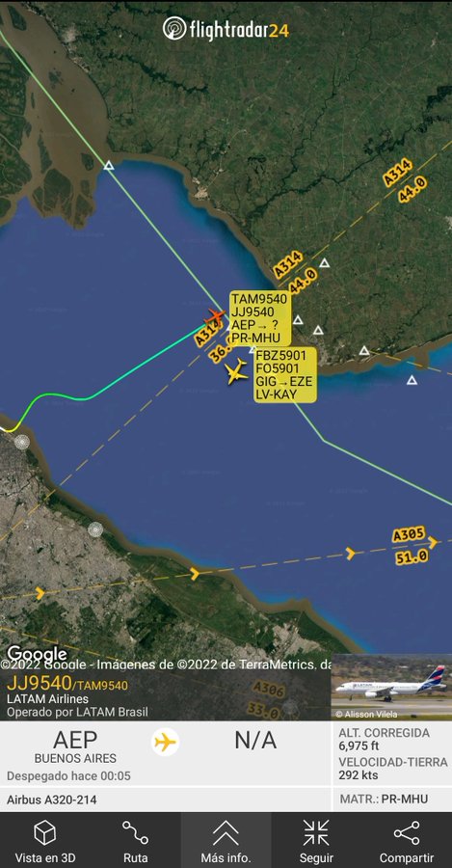Tap JJ9540 flight number heading
452x868 pixels.
[39, 684]
